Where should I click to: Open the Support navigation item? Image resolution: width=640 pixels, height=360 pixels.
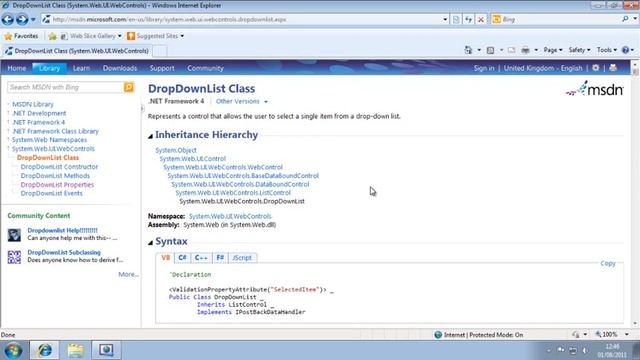coord(162,68)
